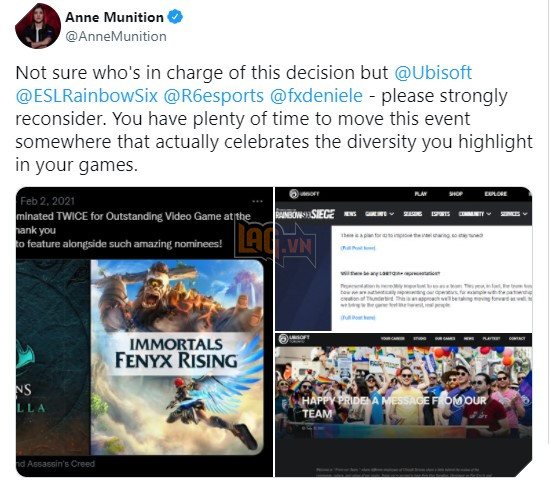Open the @fxdeniele mention link

(316, 96)
